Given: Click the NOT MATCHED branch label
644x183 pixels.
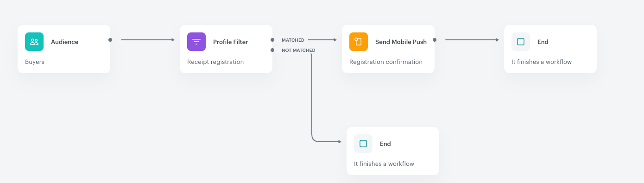Looking at the screenshot, I should pyautogui.click(x=298, y=50).
